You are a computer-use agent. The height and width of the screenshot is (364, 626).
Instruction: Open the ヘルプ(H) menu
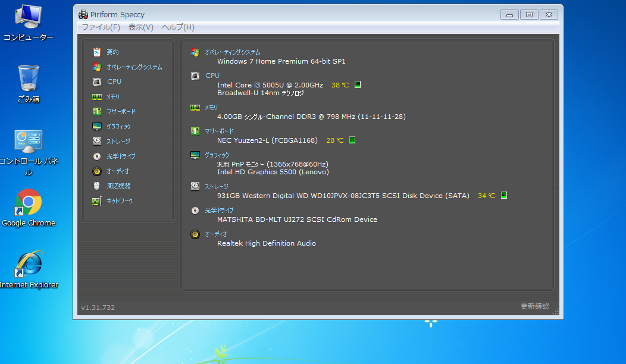pyautogui.click(x=178, y=27)
